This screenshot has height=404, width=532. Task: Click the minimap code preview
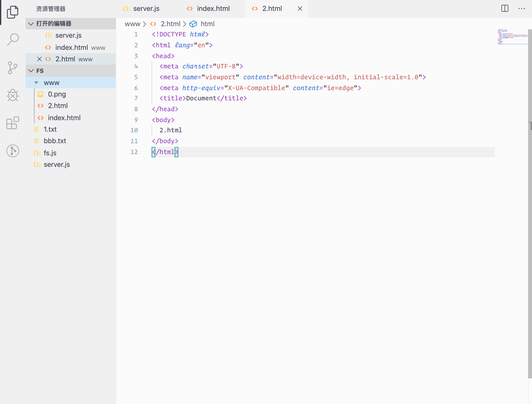[512, 37]
